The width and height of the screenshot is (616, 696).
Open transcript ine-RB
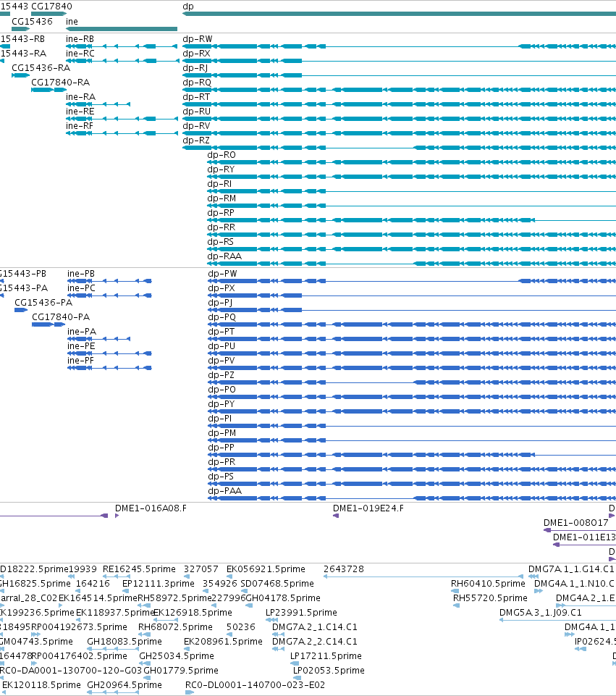pyautogui.click(x=80, y=39)
